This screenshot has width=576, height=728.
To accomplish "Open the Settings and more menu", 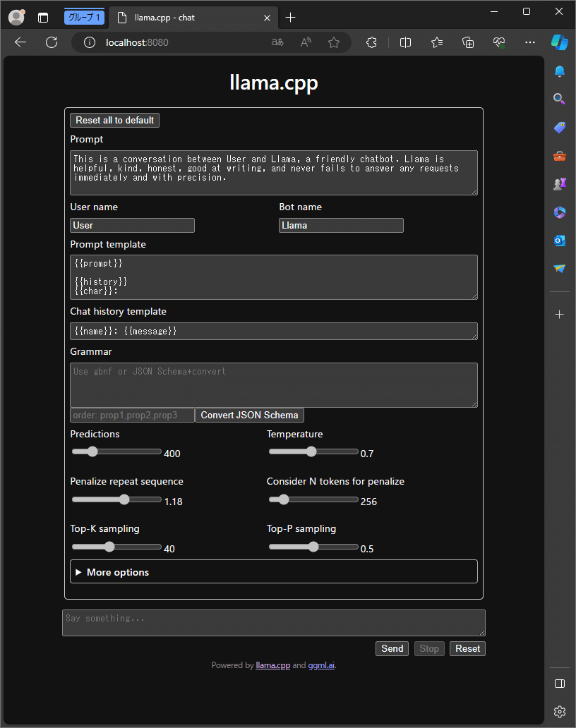I will [x=530, y=42].
